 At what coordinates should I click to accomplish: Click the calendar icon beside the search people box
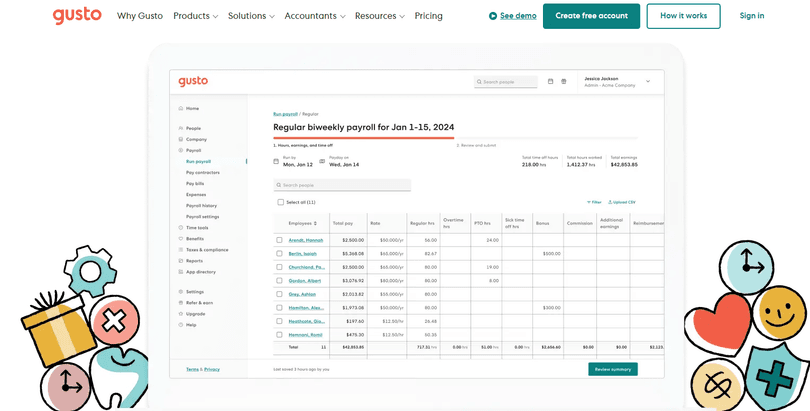coord(550,82)
